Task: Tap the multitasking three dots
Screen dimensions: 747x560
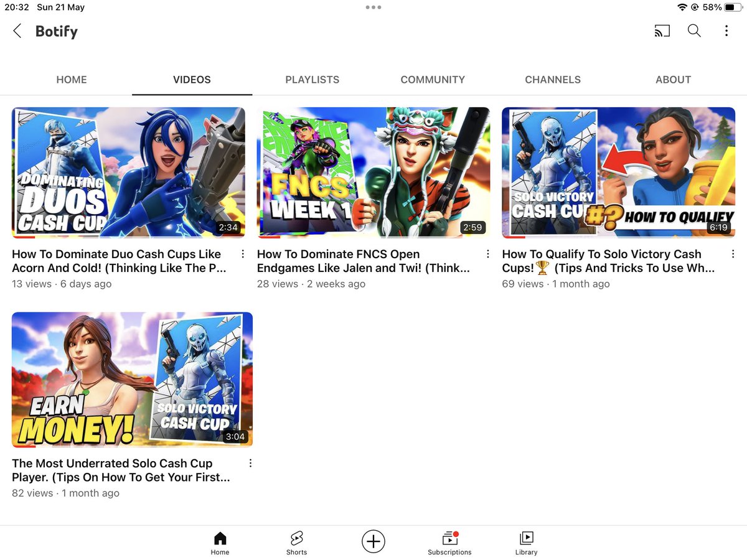Action: [x=374, y=7]
